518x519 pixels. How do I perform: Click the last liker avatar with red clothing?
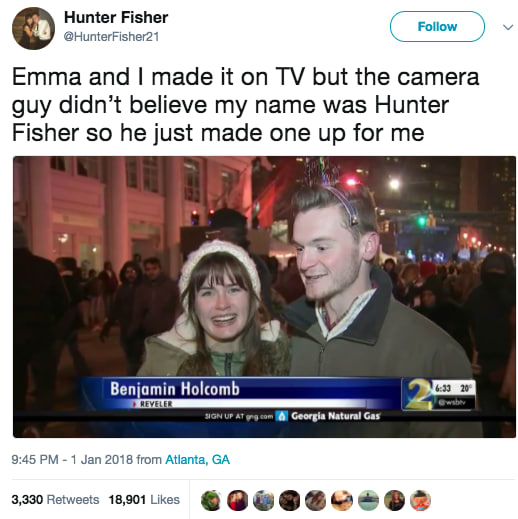pos(420,500)
